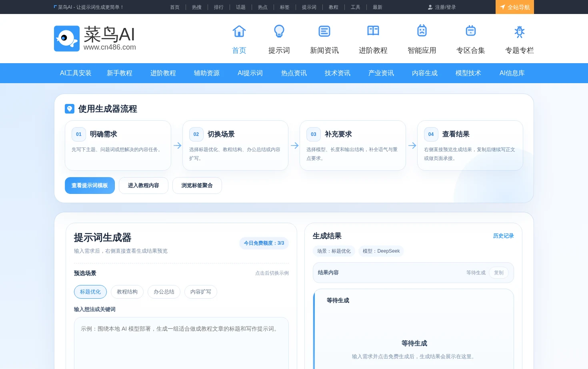588x369 pixels.
Task: Open the 进阶教程 book icon
Action: (x=373, y=31)
